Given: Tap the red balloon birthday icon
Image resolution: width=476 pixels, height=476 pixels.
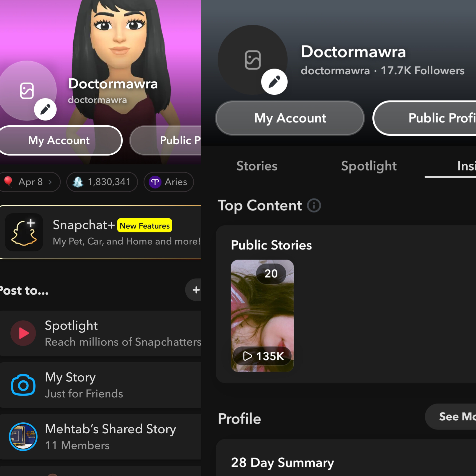Looking at the screenshot, I should (8, 182).
